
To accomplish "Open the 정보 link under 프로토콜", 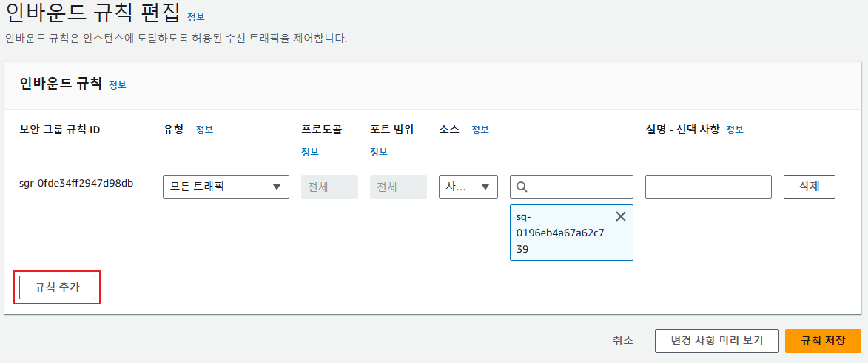I will 310,152.
